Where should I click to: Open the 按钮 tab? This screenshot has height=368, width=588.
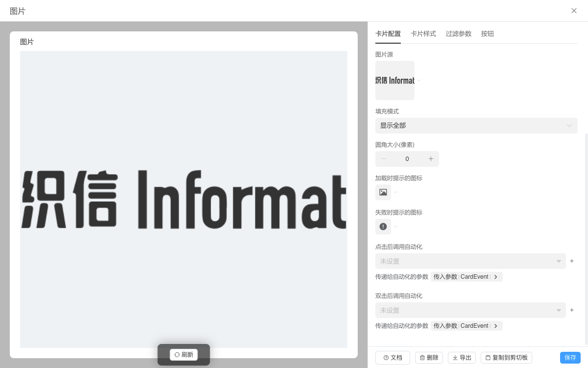(488, 34)
